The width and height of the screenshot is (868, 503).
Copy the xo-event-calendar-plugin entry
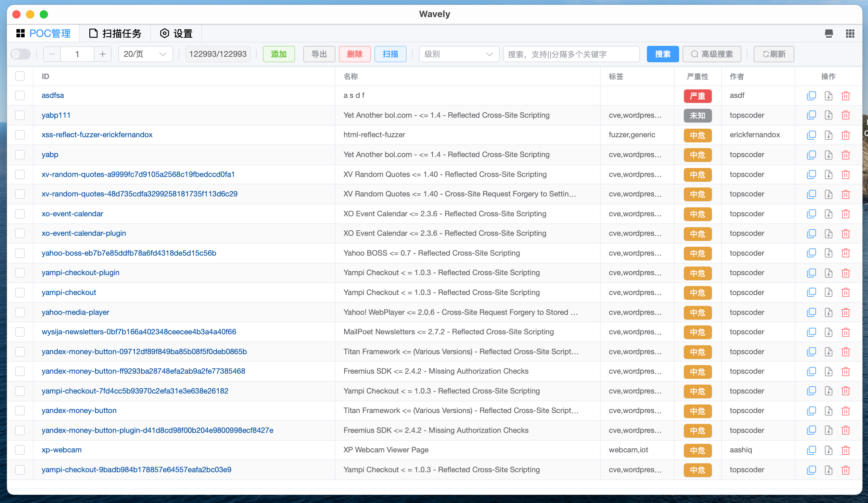(x=811, y=233)
